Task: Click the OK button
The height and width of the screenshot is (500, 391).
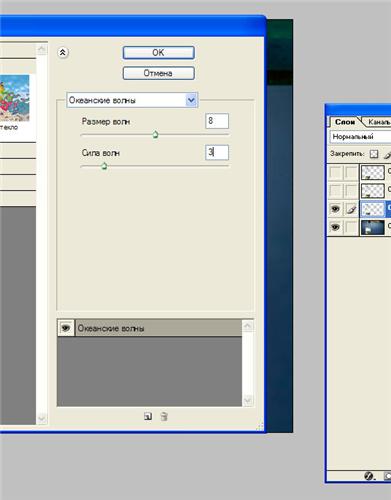Action: coord(158,53)
